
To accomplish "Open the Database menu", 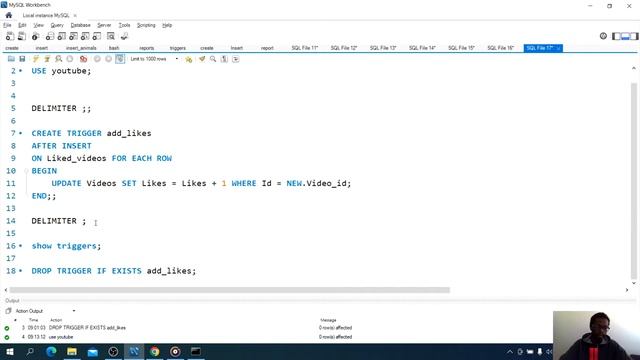I will point(80,25).
